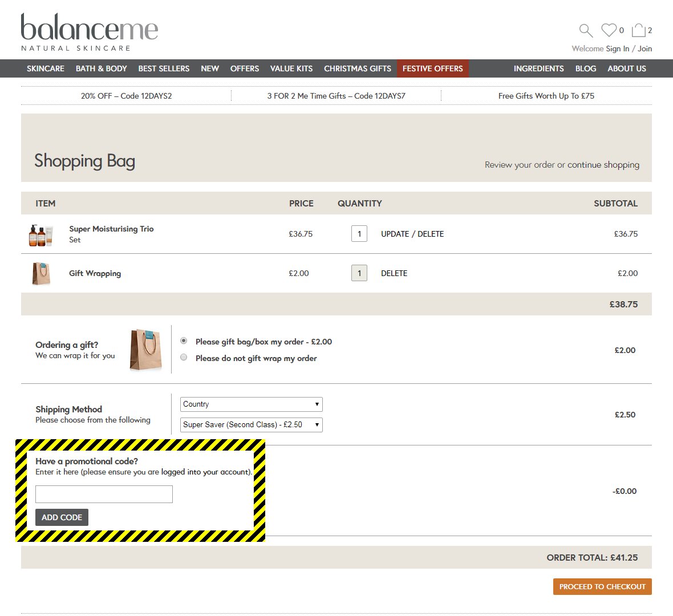Go to the NEW menu item

(x=210, y=68)
